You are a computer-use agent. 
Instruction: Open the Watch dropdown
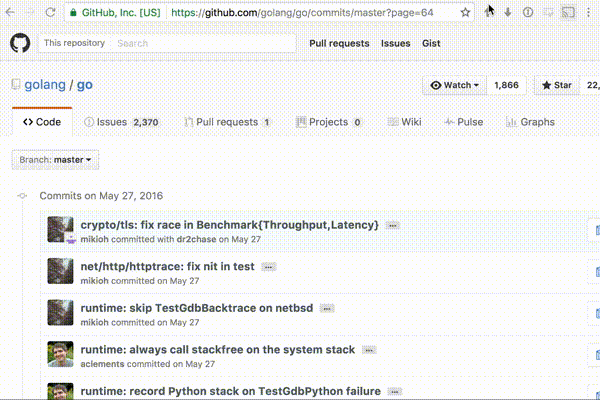click(x=454, y=85)
